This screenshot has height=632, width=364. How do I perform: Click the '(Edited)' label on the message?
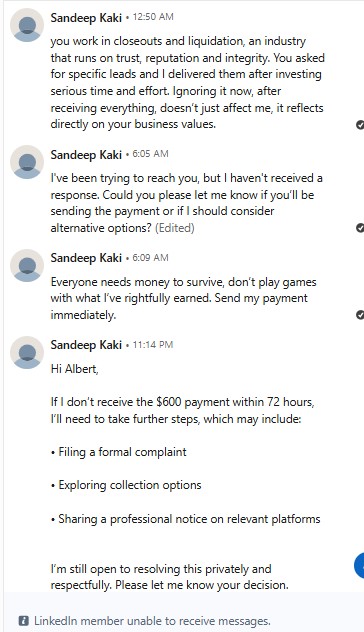[x=175, y=228]
